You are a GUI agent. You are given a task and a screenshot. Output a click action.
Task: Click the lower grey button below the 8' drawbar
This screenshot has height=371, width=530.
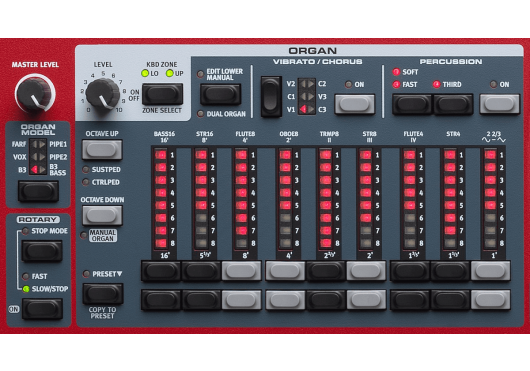[241, 300]
